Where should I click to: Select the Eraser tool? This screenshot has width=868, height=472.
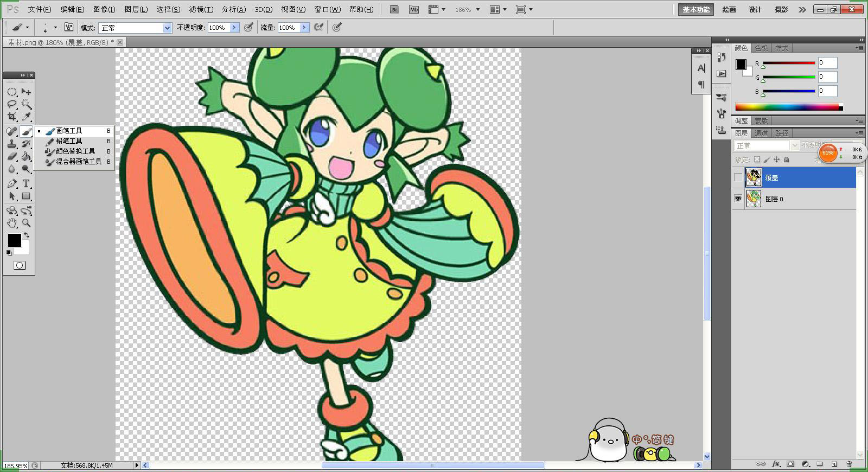[12, 156]
